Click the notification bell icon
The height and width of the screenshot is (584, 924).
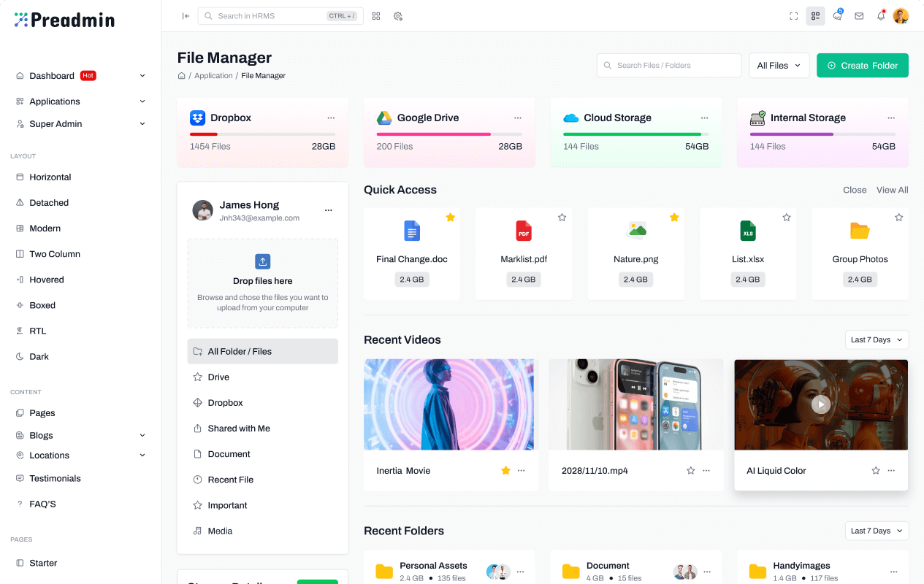pyautogui.click(x=880, y=15)
